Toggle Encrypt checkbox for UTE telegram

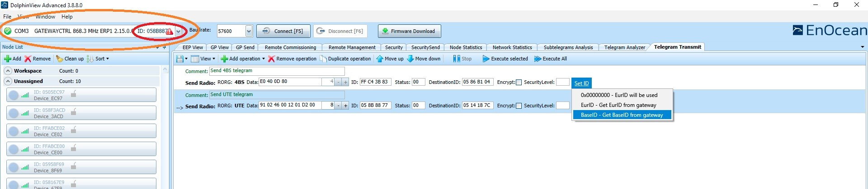(519, 106)
